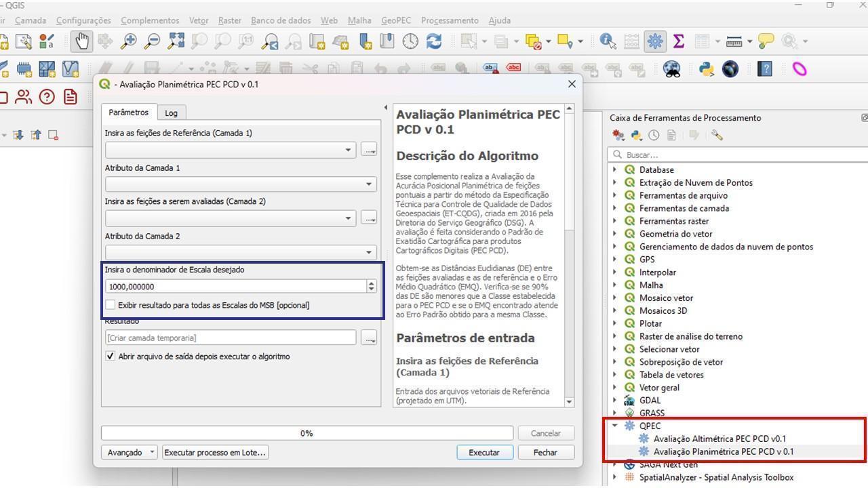The width and height of the screenshot is (868, 488).
Task: Open the Python console icon
Action: click(707, 69)
